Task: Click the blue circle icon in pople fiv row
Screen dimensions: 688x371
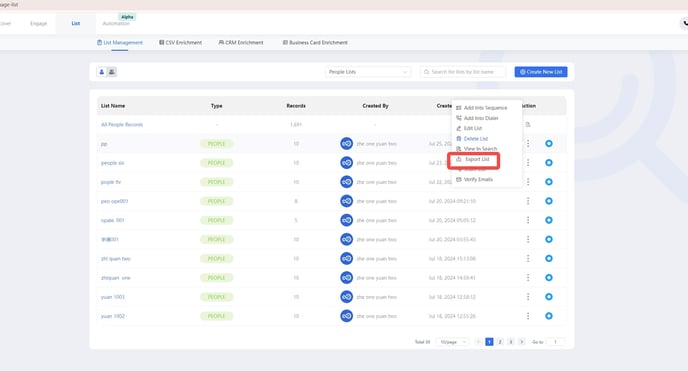Action: coord(548,182)
